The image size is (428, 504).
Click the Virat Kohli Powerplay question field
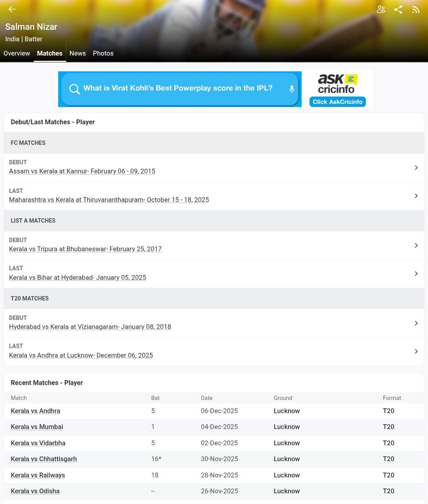[180, 89]
